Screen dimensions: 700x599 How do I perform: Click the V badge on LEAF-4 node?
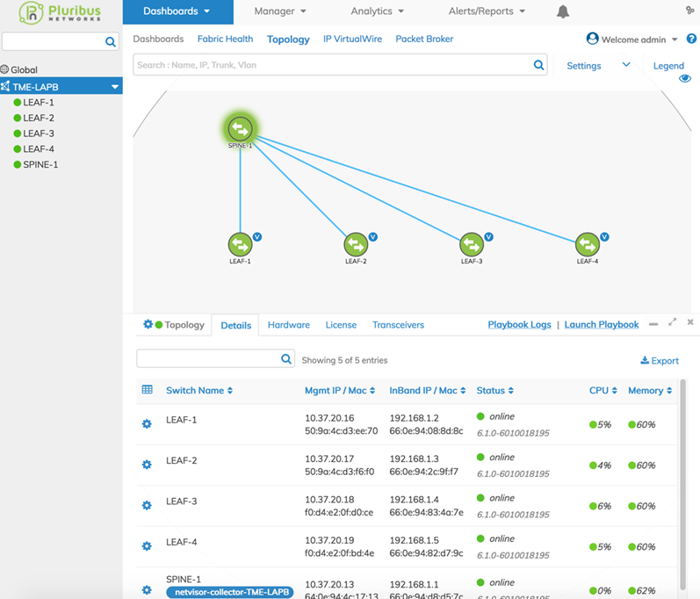point(604,237)
